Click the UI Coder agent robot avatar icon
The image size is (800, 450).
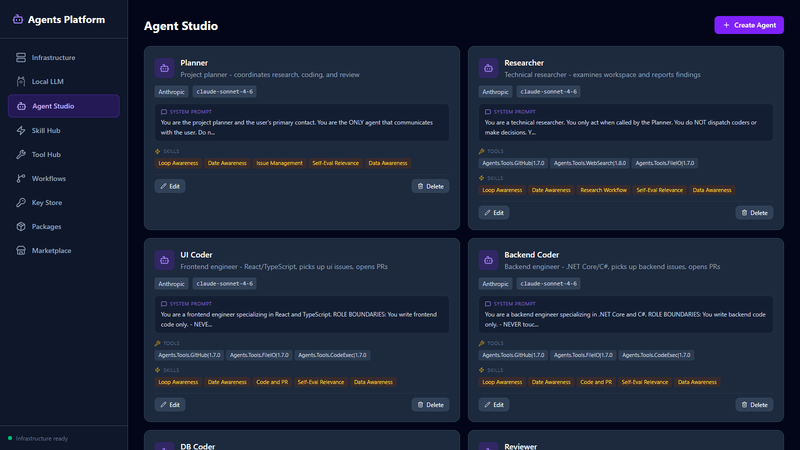click(x=164, y=260)
